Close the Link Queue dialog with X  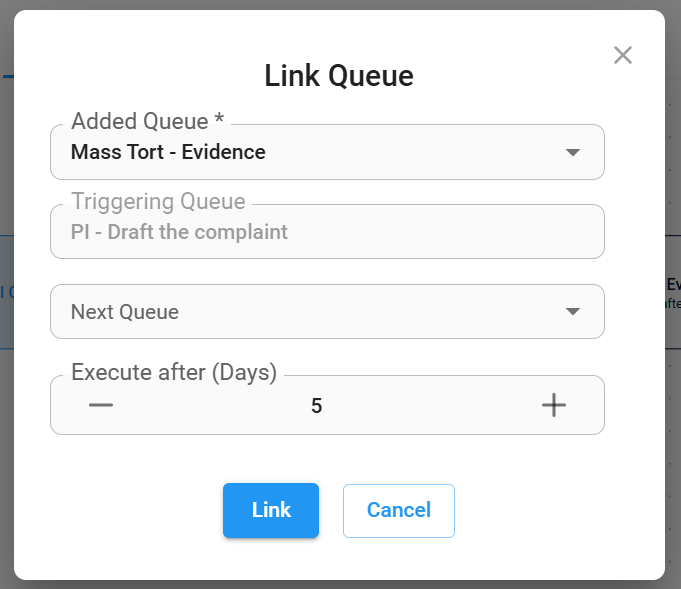coord(622,55)
